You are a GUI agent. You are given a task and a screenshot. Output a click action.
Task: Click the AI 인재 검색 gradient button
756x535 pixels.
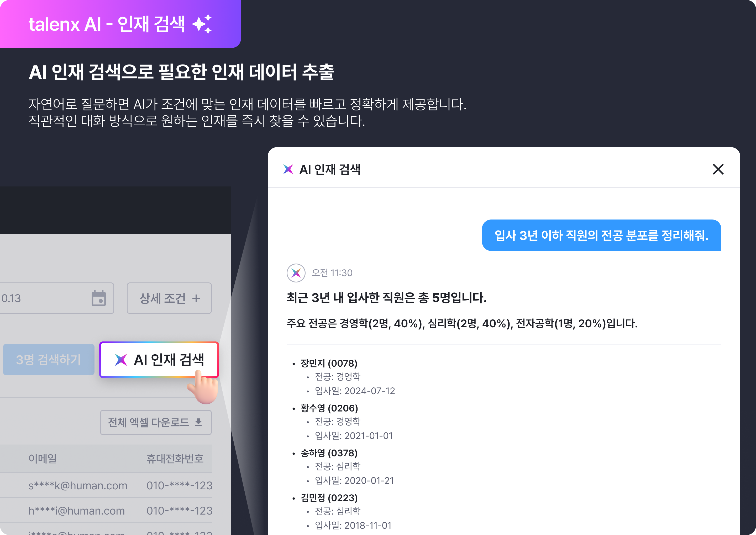159,359
